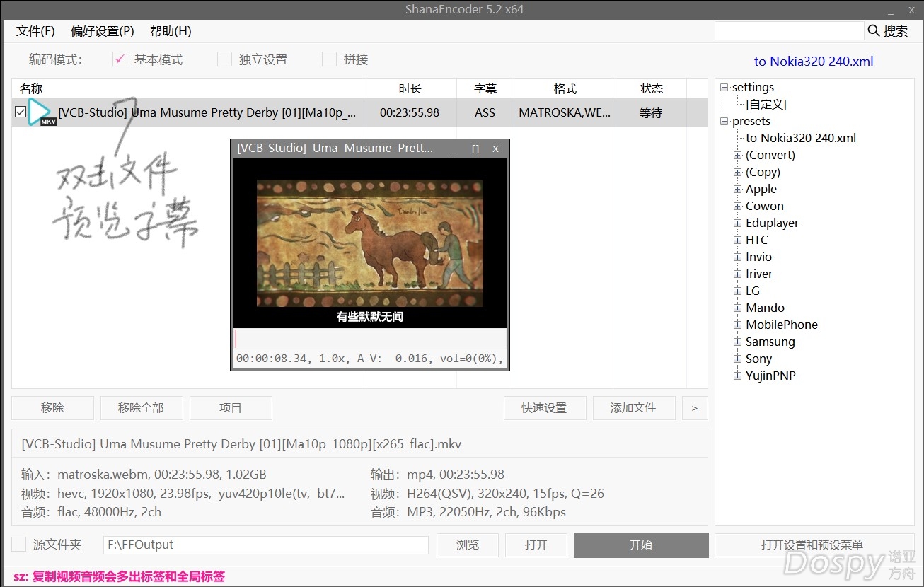Viewport: 924px width, 587px height.
Task: Expand the MobilePhone preset folder
Action: coord(738,325)
